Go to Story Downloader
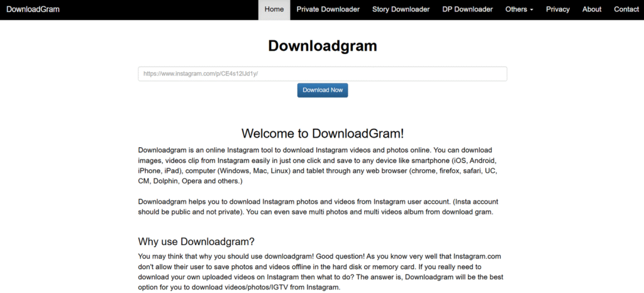Viewport: 644px width, 293px height. [401, 9]
